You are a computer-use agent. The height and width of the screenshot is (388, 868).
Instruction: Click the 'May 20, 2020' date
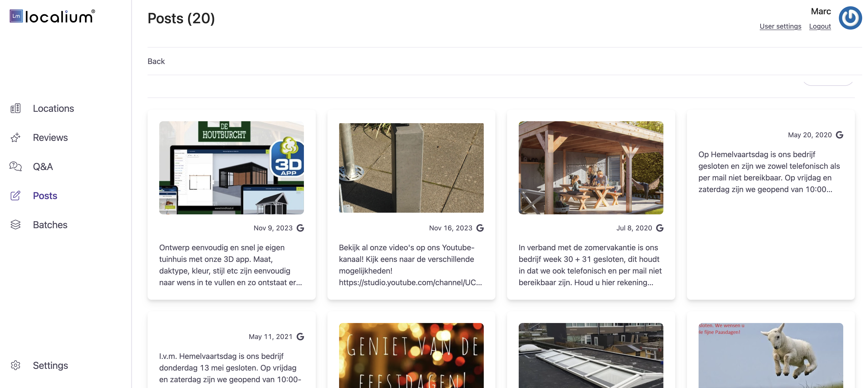coord(810,135)
